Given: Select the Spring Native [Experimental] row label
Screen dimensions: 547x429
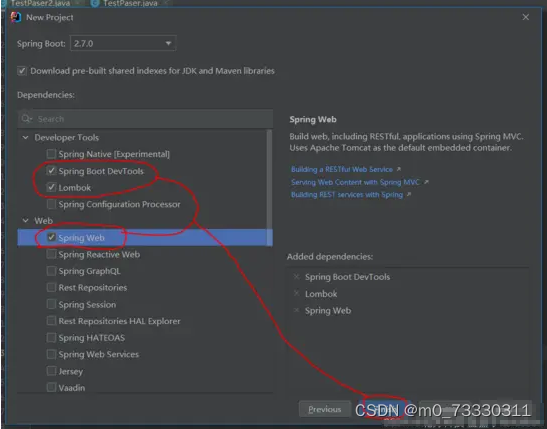Looking at the screenshot, I should (x=114, y=154).
